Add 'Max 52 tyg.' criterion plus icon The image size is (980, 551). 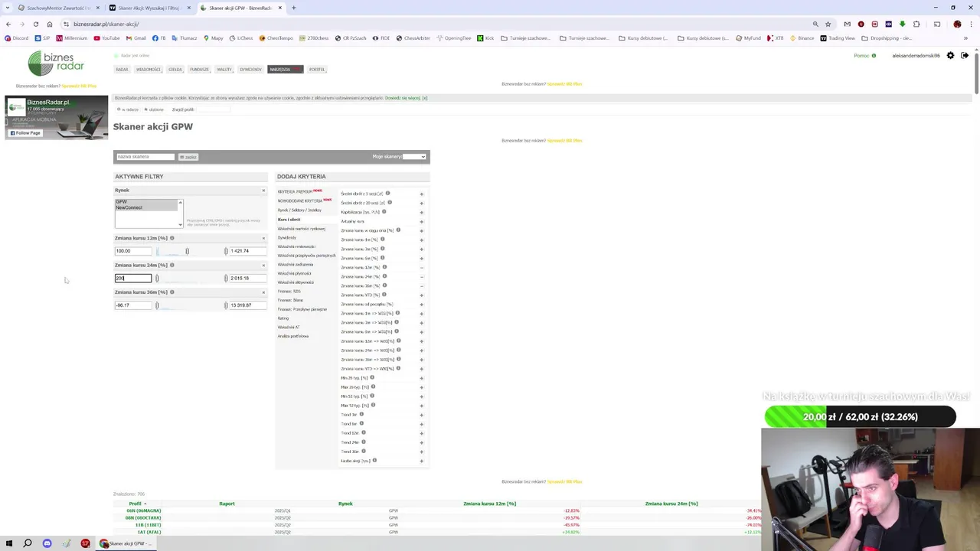421,406
